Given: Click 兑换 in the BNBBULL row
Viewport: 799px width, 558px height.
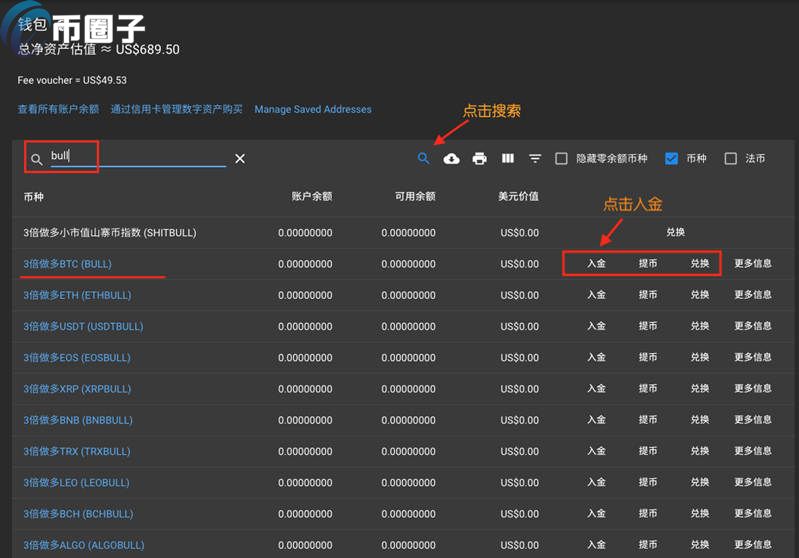Looking at the screenshot, I should point(700,419).
